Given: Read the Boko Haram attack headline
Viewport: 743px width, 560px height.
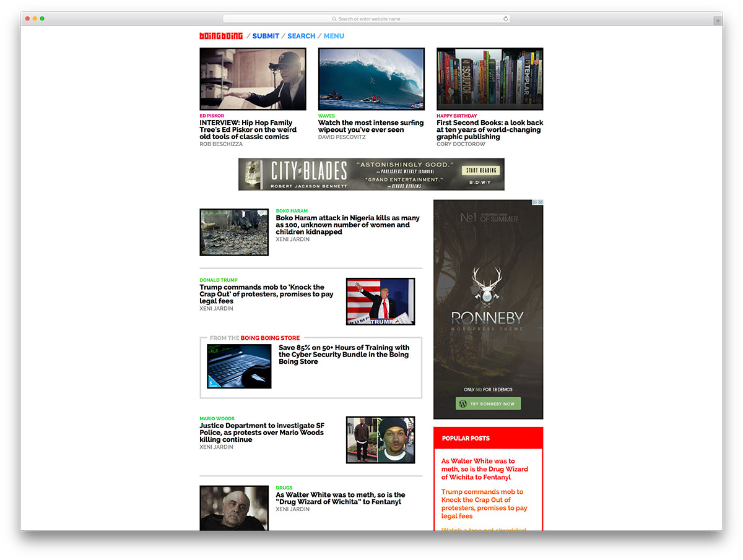Looking at the screenshot, I should click(x=347, y=225).
